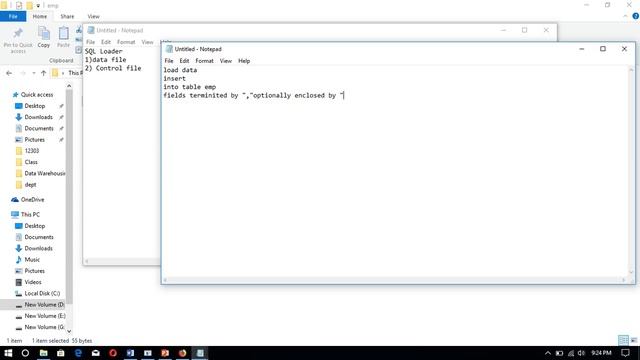The image size is (640, 360).
Task: Open Opera browser from taskbar
Action: (x=113, y=353)
